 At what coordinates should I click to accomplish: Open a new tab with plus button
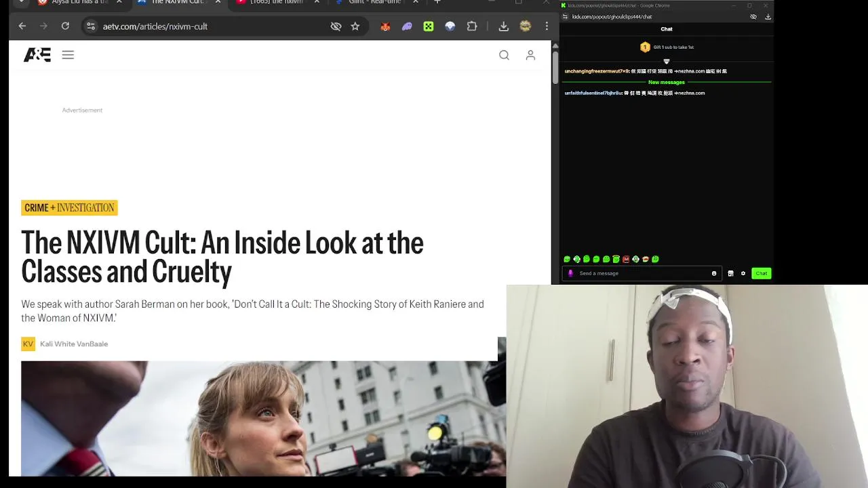click(437, 2)
